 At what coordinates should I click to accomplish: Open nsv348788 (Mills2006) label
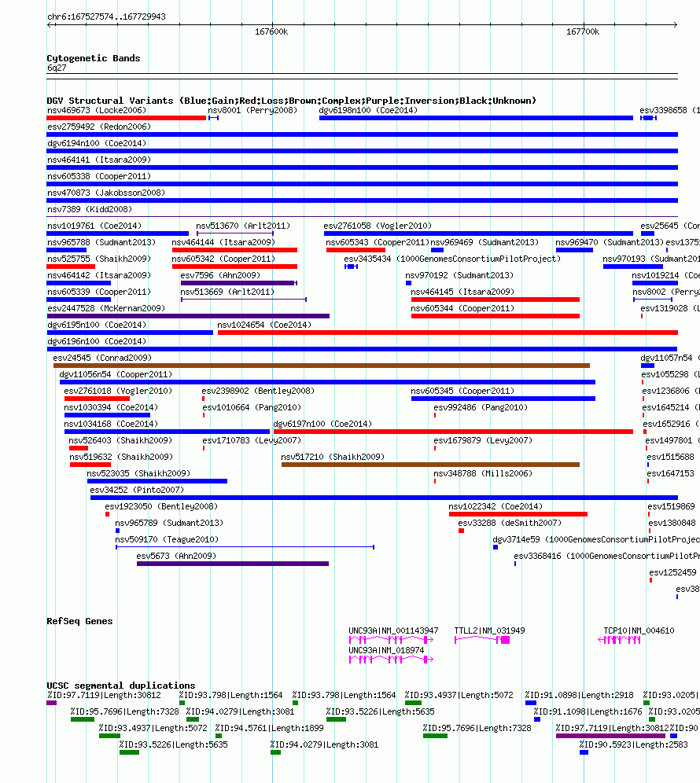(x=483, y=473)
